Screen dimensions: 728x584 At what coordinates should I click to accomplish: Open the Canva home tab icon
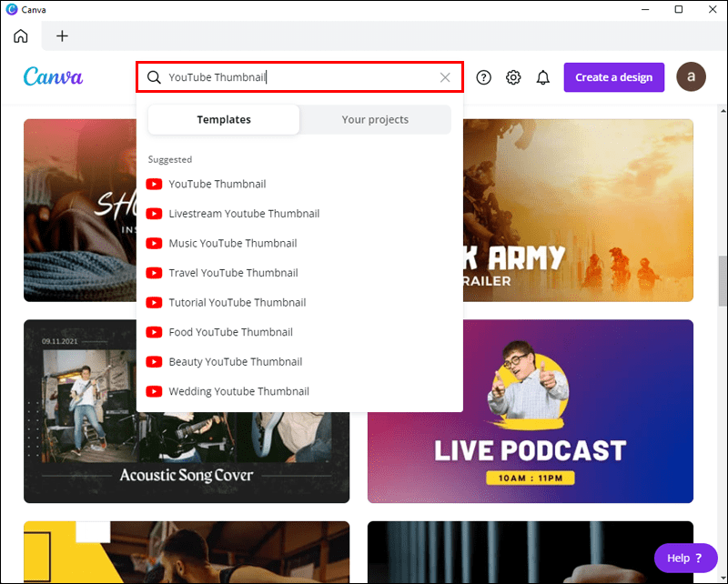[x=20, y=35]
